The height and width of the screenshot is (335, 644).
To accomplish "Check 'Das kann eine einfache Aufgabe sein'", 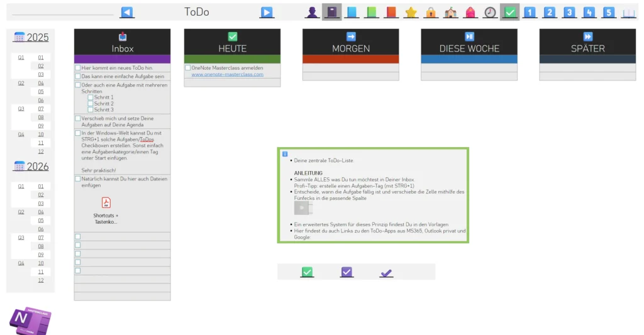I will 77,76.
